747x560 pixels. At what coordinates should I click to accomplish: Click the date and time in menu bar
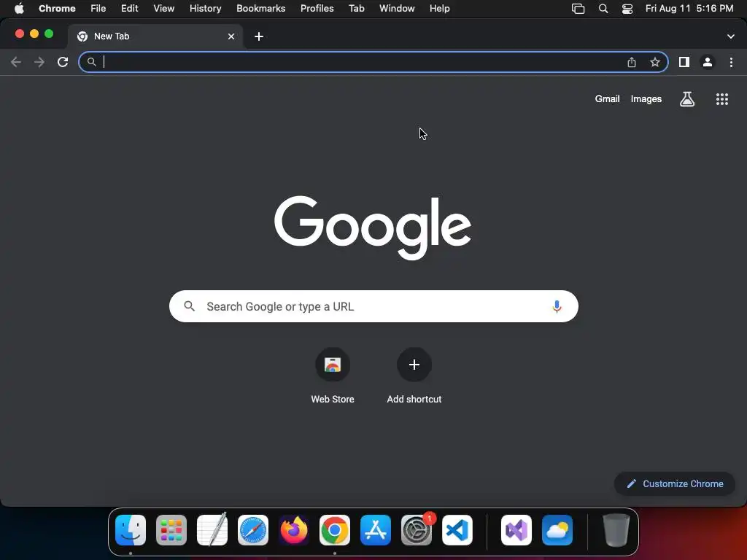689,9
